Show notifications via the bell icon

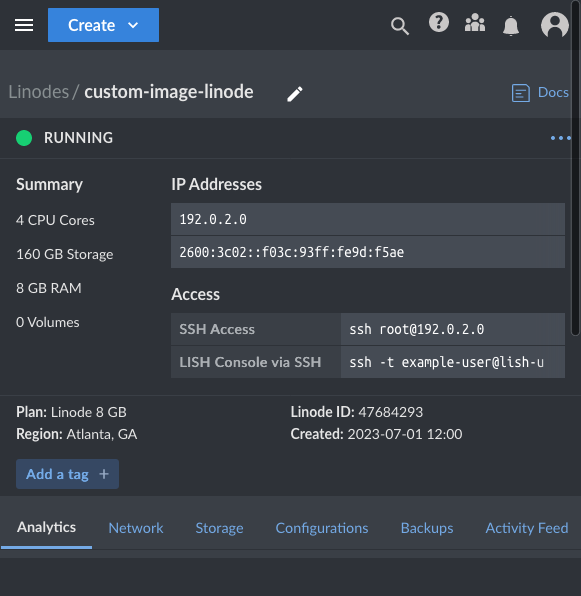(511, 26)
